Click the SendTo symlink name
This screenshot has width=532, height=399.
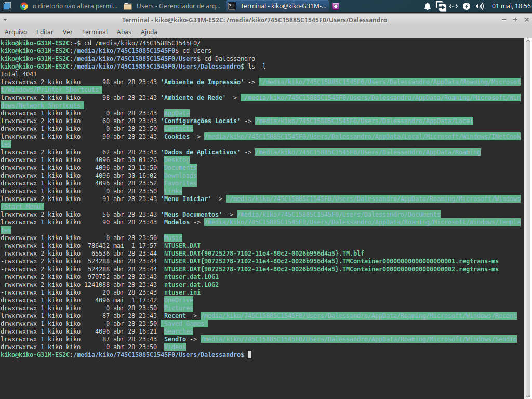(175, 339)
